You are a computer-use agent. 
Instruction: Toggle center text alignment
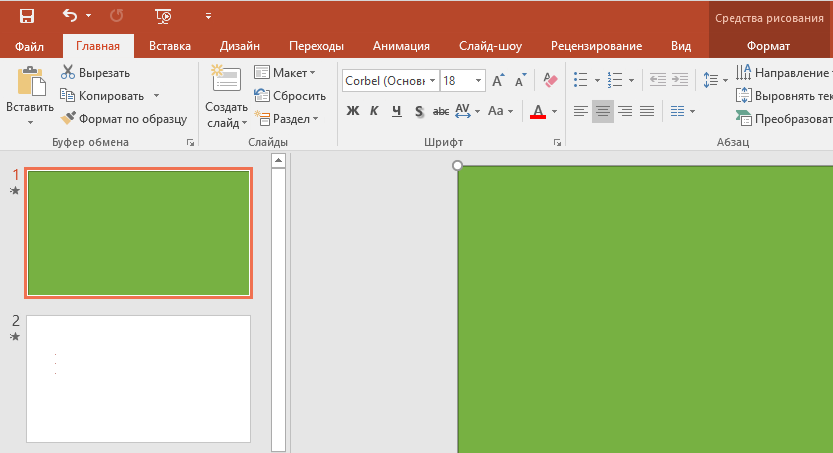(603, 111)
